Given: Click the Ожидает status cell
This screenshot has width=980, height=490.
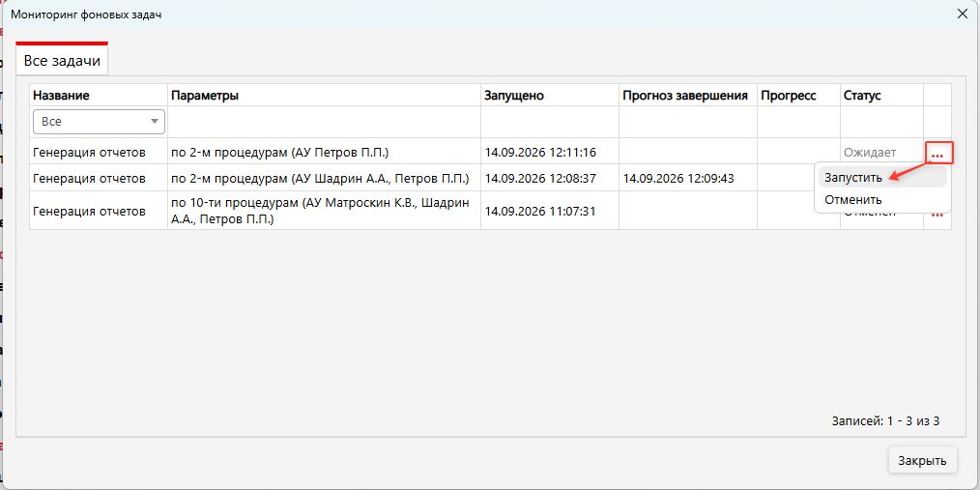Looking at the screenshot, I should [x=881, y=152].
